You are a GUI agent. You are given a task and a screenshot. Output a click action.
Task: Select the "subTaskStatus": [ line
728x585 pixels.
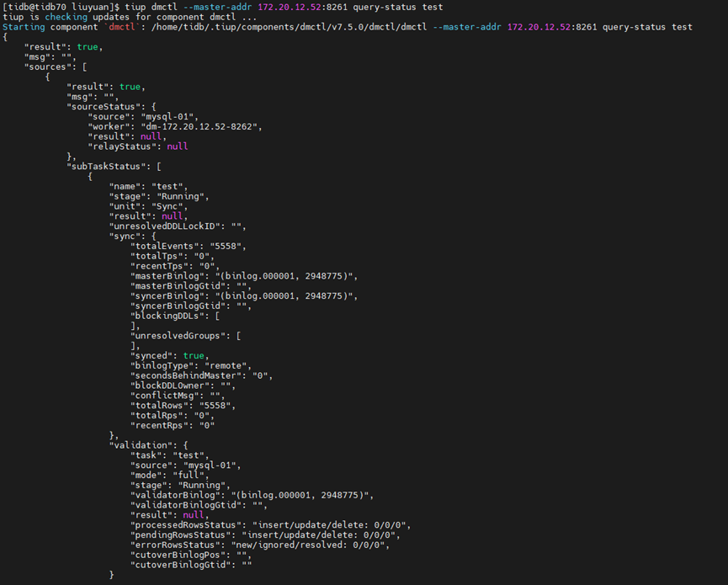[x=114, y=166]
